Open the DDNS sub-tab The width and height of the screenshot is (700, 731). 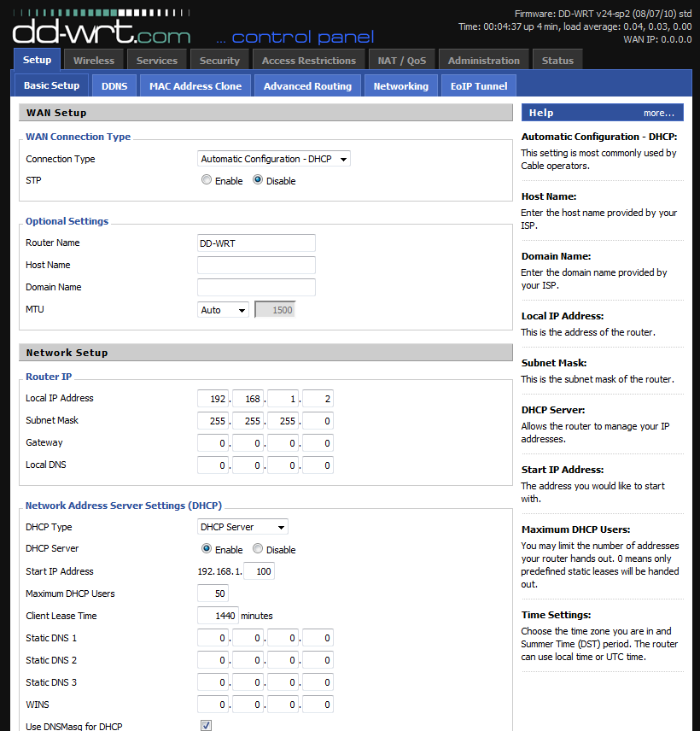(x=114, y=85)
